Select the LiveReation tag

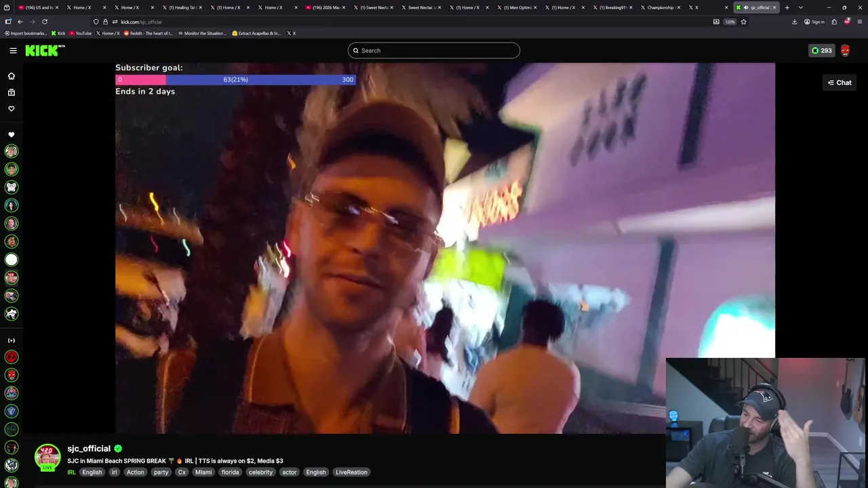coord(351,472)
